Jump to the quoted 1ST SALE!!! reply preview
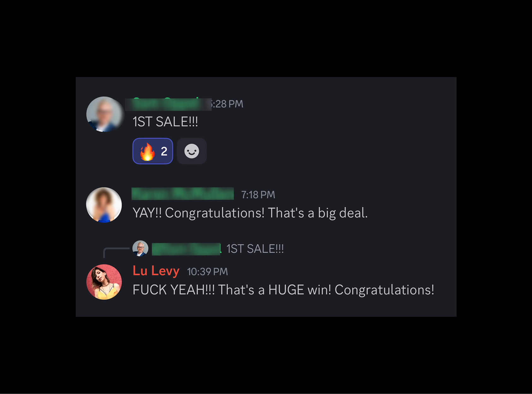532x394 pixels. click(255, 249)
